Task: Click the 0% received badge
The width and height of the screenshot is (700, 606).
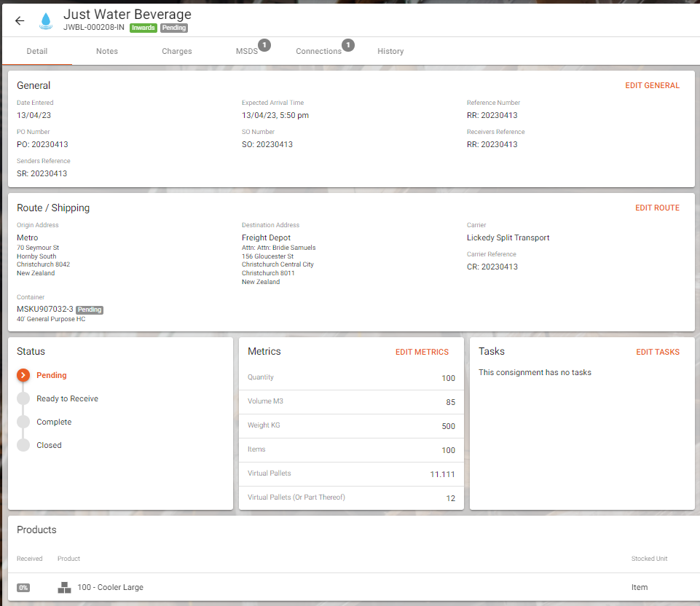Action: [23, 588]
